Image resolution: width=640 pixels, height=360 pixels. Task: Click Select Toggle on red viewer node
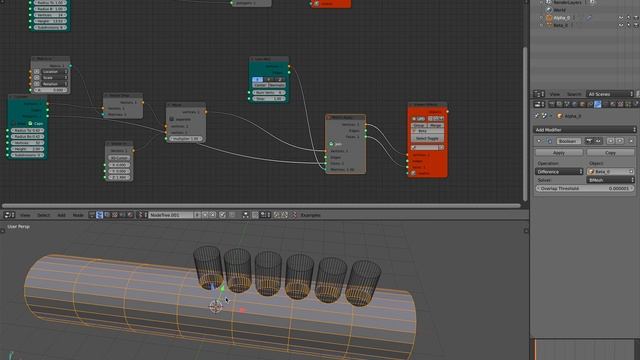427,139
